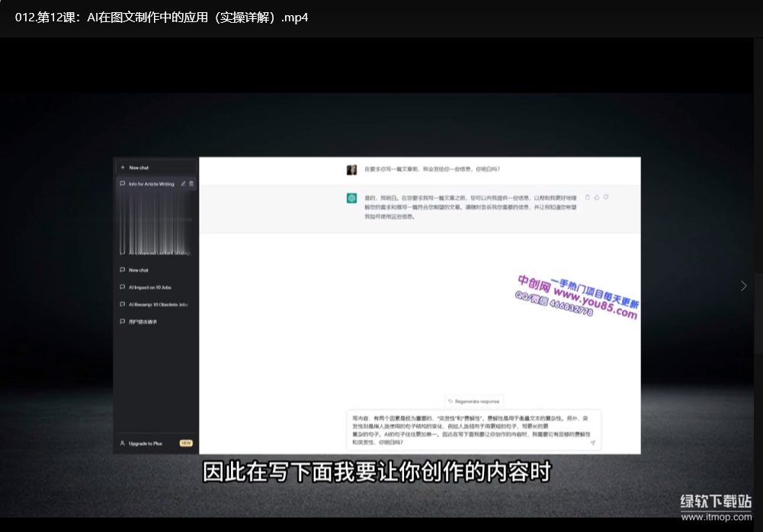This screenshot has height=532, width=763.
Task: Click the person icon beside Upgrade to Plus
Action: pyautogui.click(x=122, y=444)
